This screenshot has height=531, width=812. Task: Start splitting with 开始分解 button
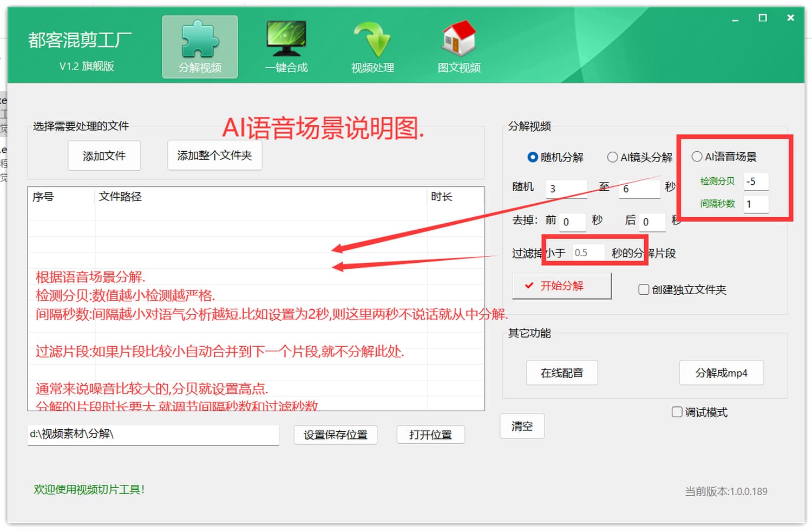pos(562,286)
